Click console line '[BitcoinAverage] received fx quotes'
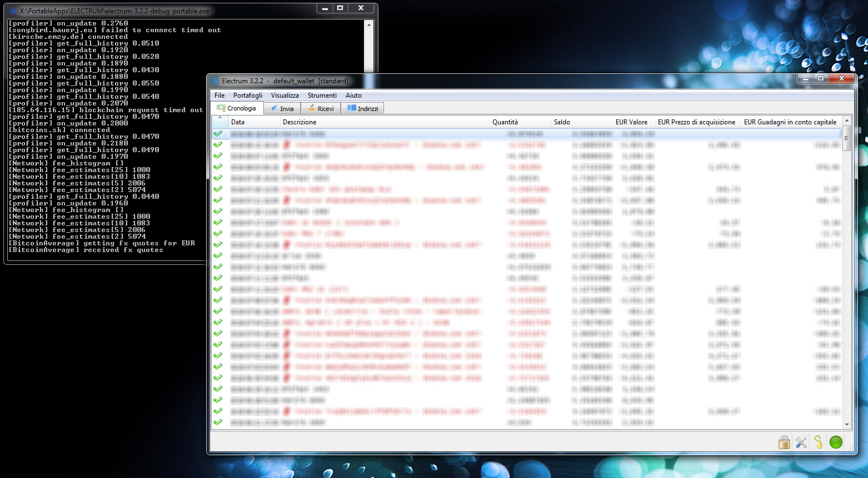This screenshot has width=868, height=478. (x=86, y=250)
